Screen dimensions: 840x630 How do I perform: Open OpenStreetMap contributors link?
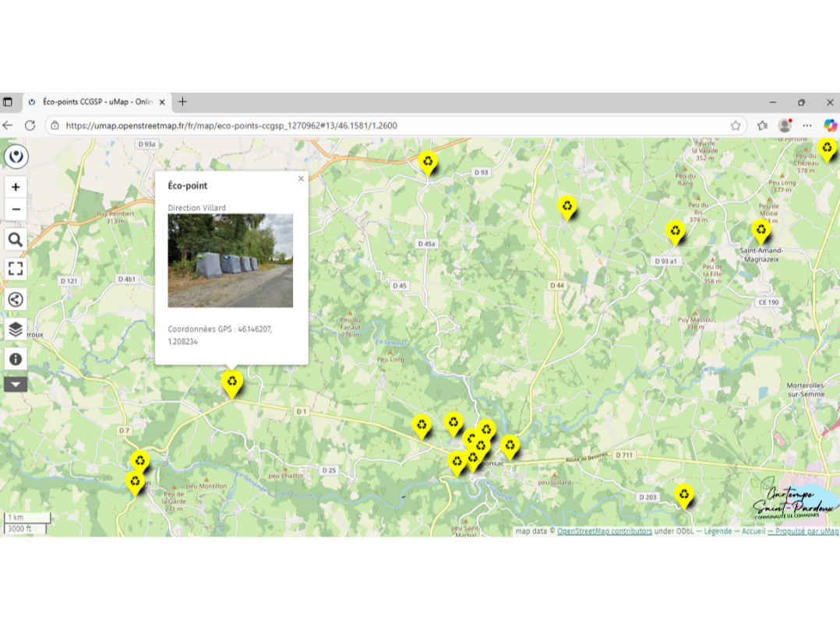(604, 531)
